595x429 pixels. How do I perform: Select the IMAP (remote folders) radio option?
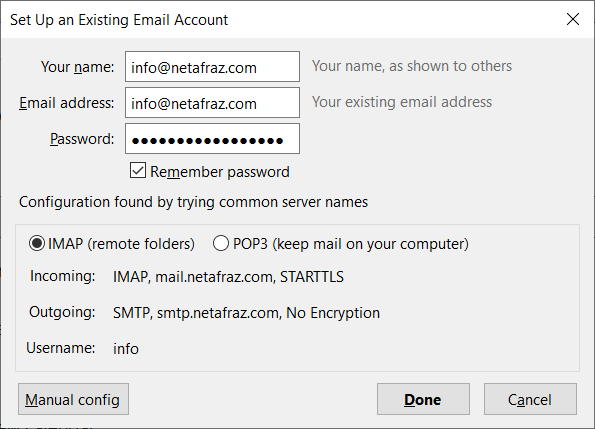[37, 243]
